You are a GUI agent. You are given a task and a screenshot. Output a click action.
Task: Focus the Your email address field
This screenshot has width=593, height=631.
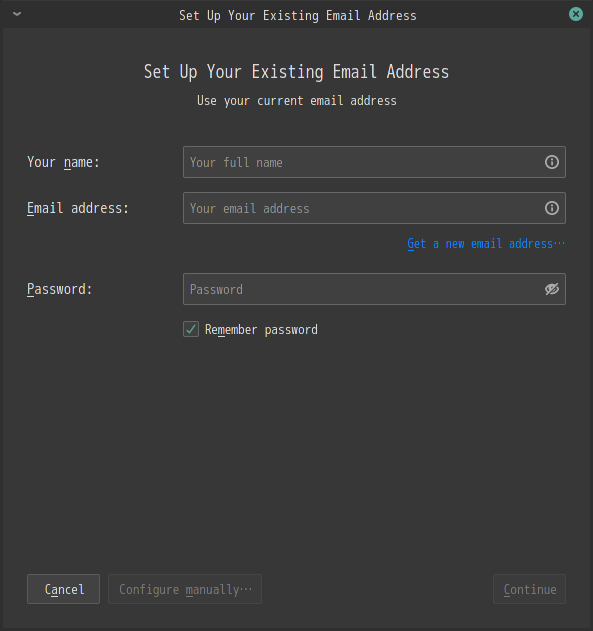coord(374,208)
